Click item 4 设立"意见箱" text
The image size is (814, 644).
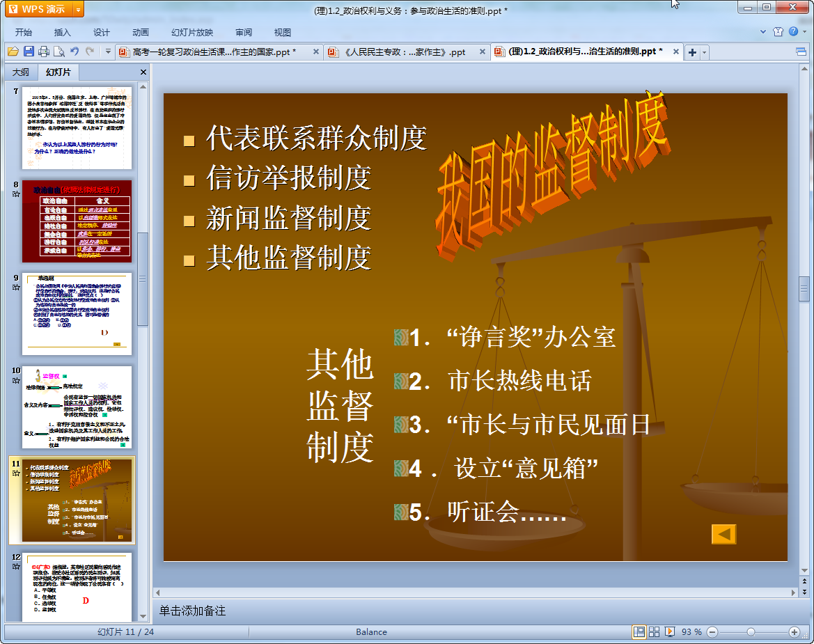(x=526, y=469)
